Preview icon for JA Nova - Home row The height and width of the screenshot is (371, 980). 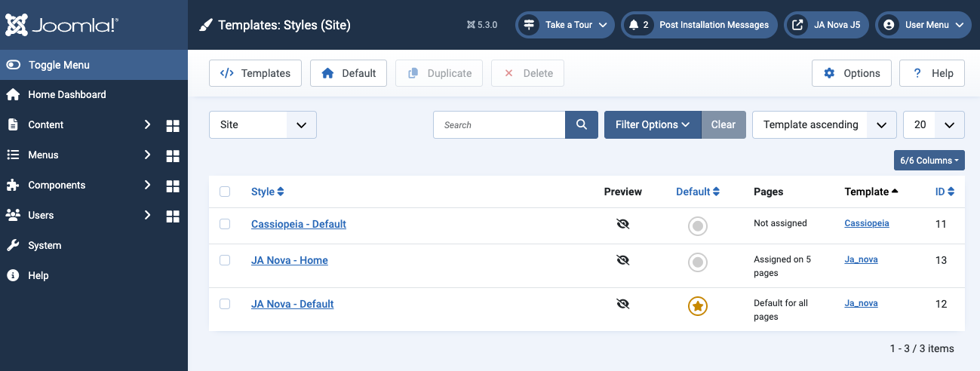pos(622,260)
